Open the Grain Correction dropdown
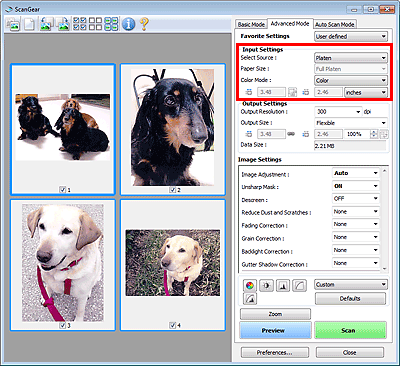 coord(356,237)
